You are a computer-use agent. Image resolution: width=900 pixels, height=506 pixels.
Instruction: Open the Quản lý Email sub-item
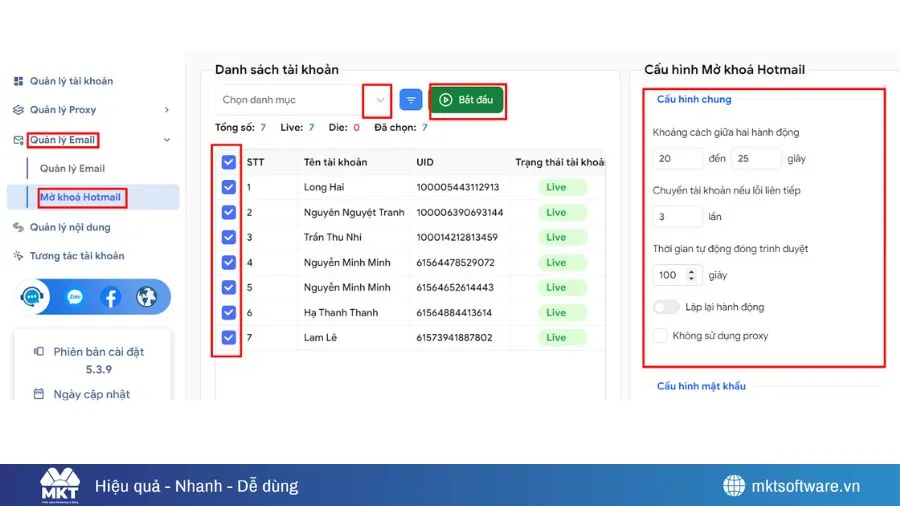pos(72,169)
